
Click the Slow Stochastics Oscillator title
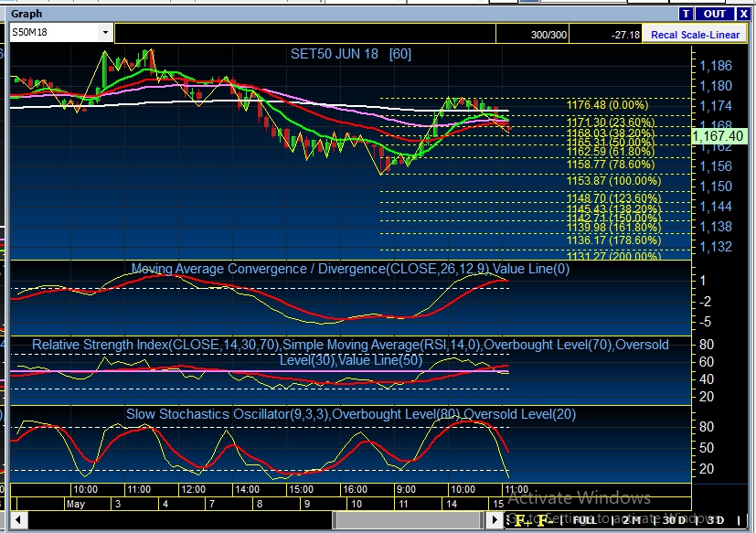(351, 414)
